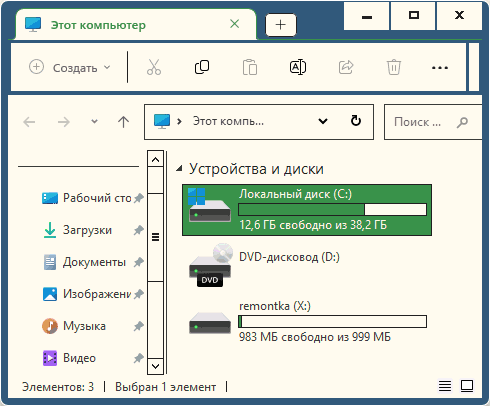Expand the address bar history dropdown

click(x=323, y=121)
